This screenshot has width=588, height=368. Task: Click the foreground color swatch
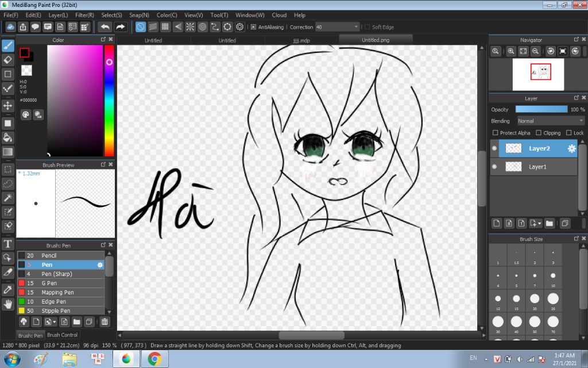(x=25, y=52)
